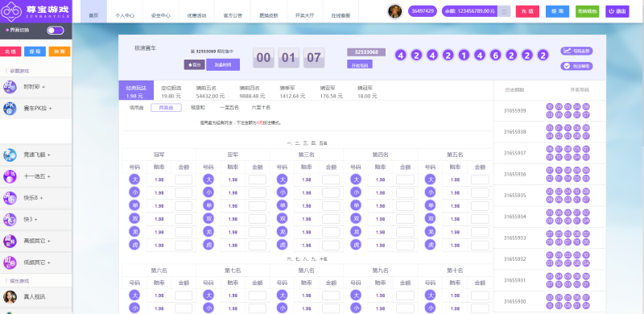The image size is (644, 314).
Task: Expand the 时时彩 plus sign
Action: tap(43, 87)
